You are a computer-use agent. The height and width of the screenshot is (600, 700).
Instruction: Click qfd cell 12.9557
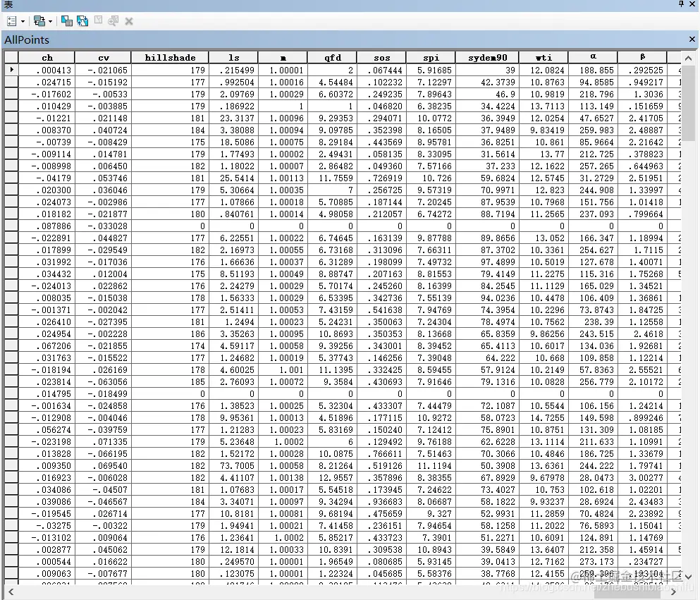[x=332, y=478]
